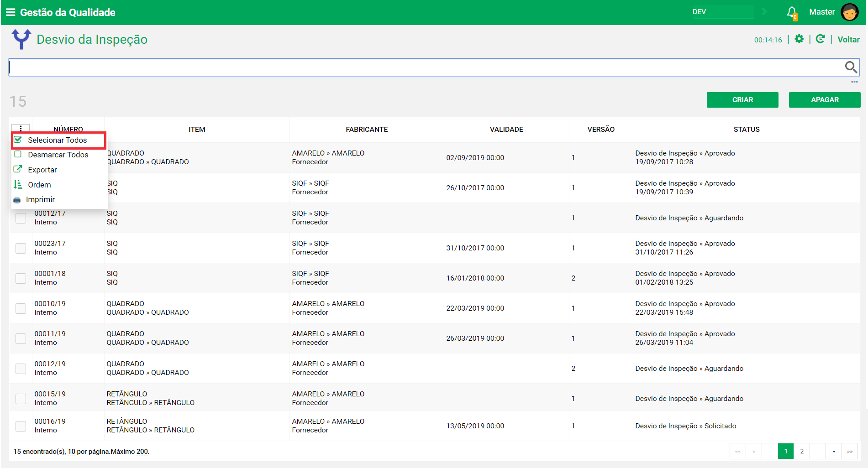Click validade 16/01/2018 00:00 cell

coord(475,278)
